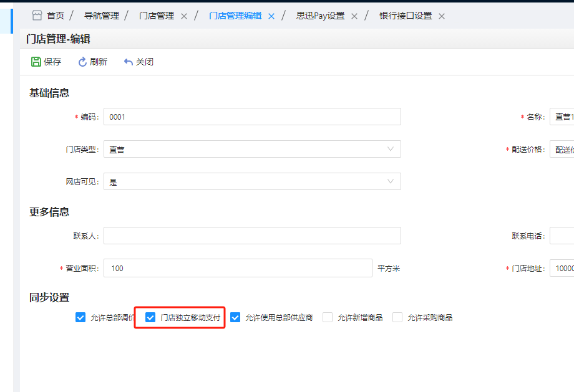This screenshot has height=392, width=574.
Task: Open the 门店类型 dropdown showing 直营
Action: [x=252, y=149]
